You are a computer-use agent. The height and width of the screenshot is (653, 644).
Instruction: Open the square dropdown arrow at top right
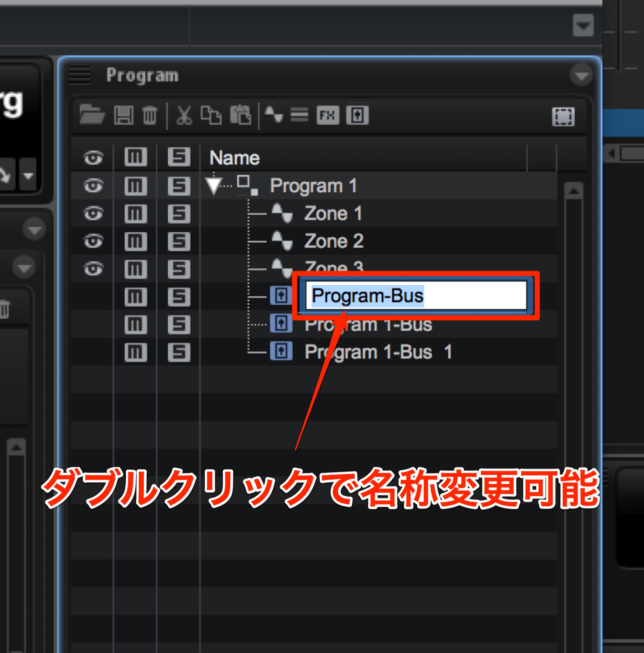[x=583, y=25]
